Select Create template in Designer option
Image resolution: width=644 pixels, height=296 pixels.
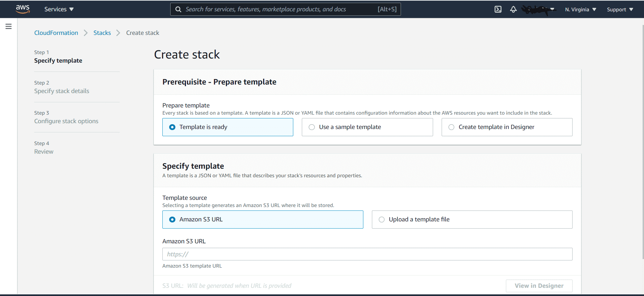coord(507,127)
